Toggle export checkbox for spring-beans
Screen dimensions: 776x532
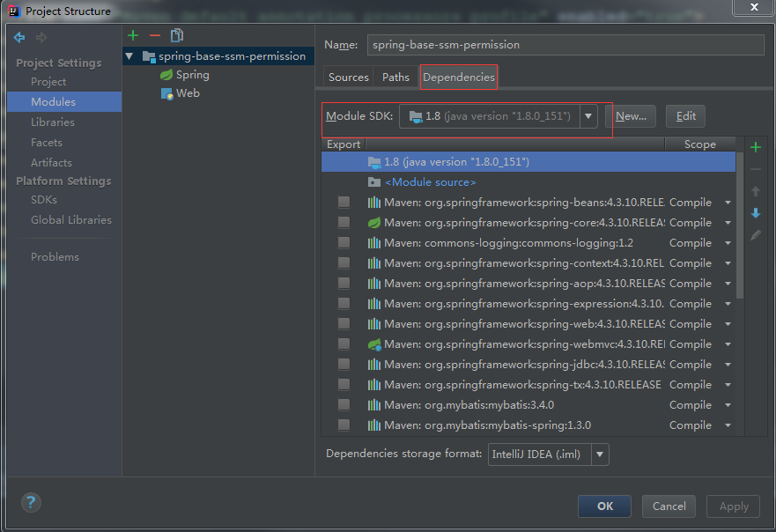[x=344, y=202]
